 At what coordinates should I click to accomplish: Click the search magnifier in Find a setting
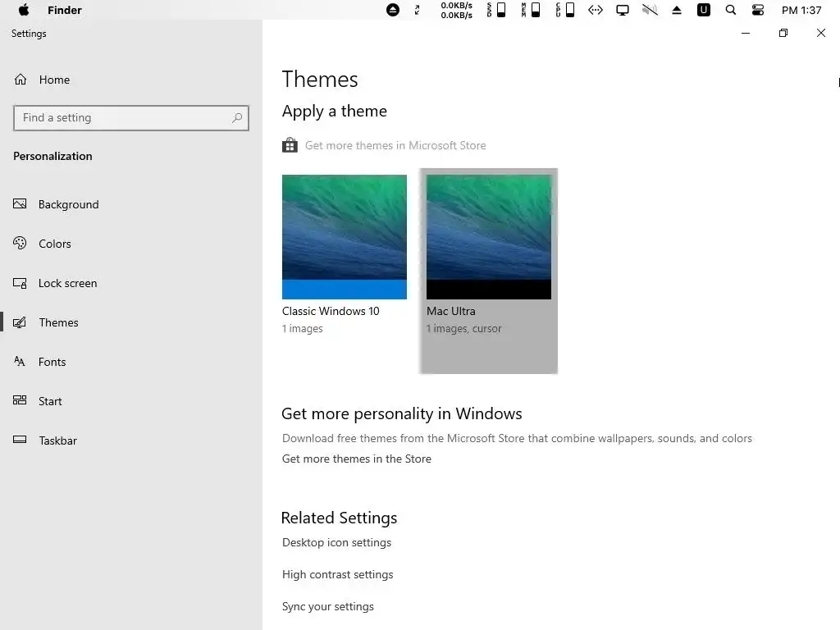click(237, 117)
